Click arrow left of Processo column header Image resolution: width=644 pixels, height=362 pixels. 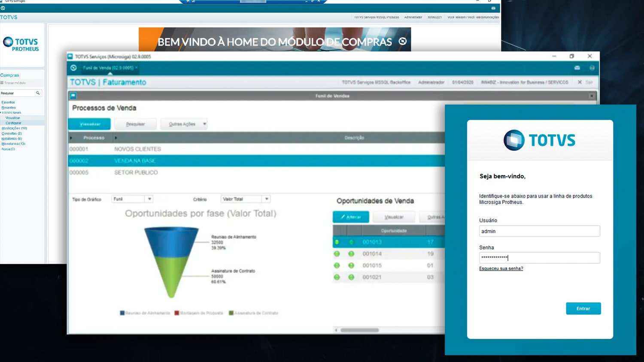coord(71,138)
